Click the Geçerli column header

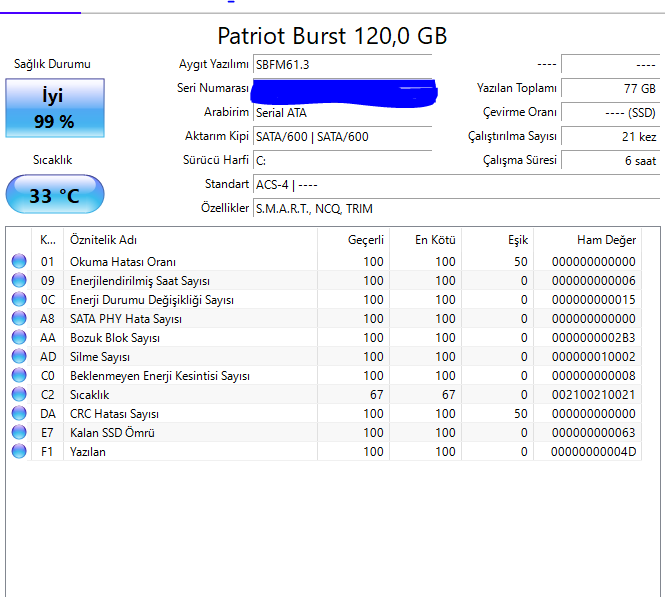[353, 240]
